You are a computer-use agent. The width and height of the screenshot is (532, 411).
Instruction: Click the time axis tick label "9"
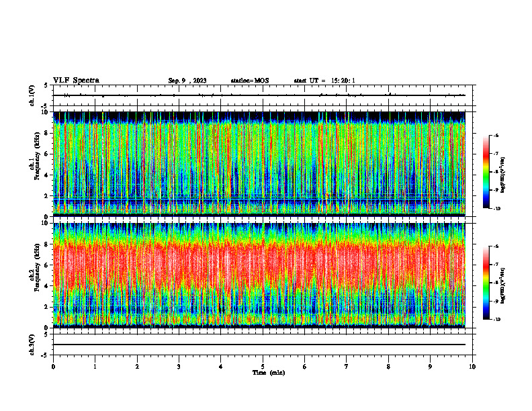430,367
